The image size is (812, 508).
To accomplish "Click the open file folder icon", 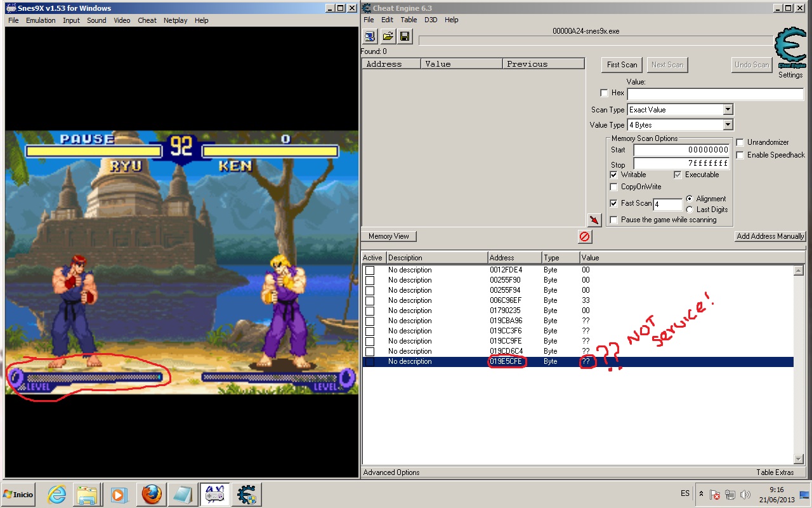I will 388,37.
